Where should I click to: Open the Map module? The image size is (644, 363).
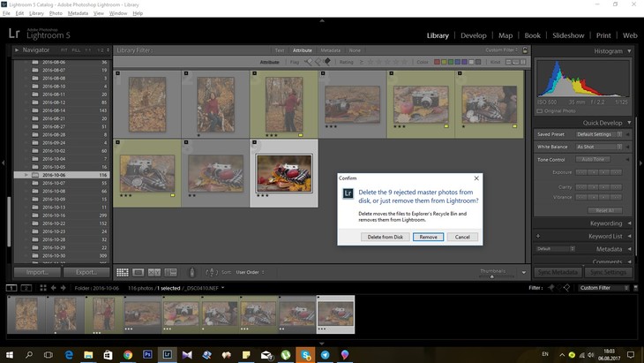pos(505,35)
